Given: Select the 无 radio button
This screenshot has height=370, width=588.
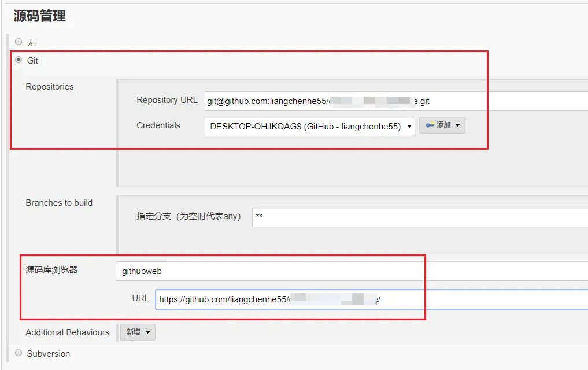Looking at the screenshot, I should point(19,42).
